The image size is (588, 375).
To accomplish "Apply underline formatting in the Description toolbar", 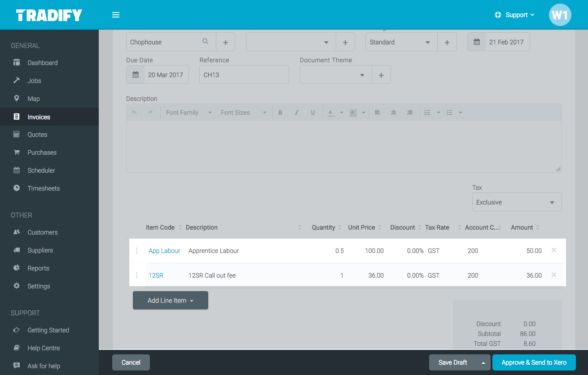I will tap(312, 112).
